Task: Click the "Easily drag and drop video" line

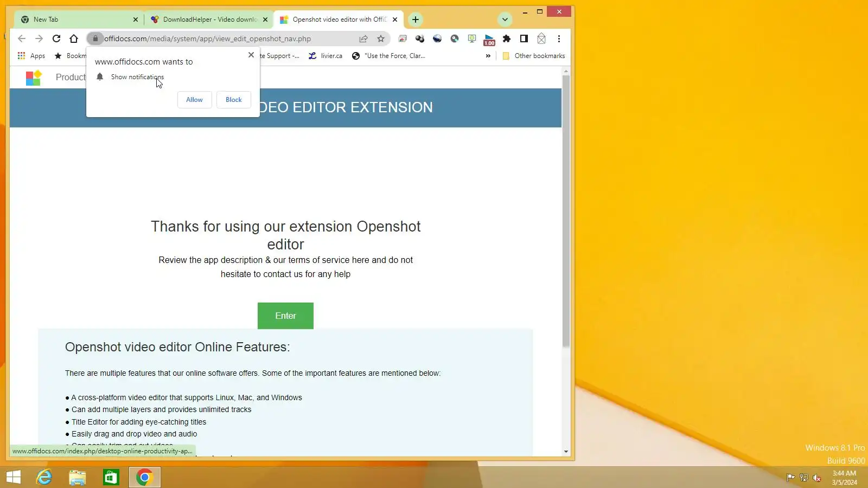Action: (x=131, y=434)
